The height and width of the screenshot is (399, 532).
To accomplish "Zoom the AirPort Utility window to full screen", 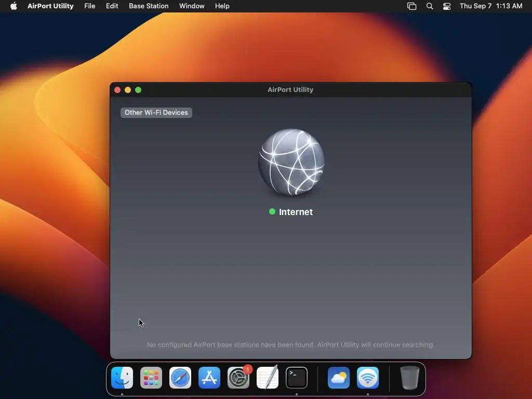I will tap(138, 90).
